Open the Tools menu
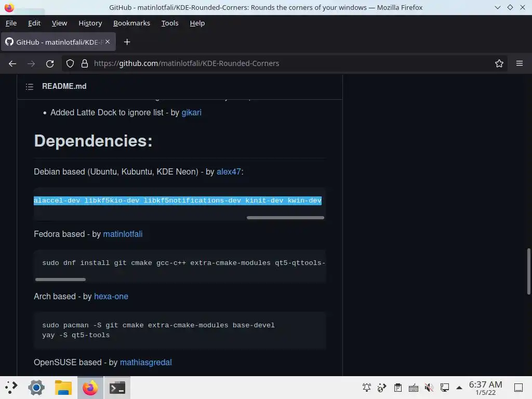Viewport: 532px width, 399px height. 170,23
